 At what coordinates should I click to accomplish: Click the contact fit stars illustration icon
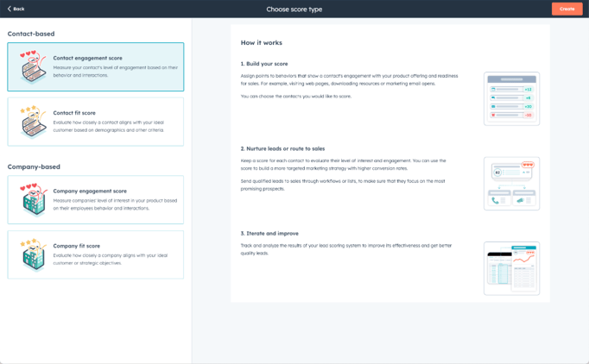coord(33,122)
